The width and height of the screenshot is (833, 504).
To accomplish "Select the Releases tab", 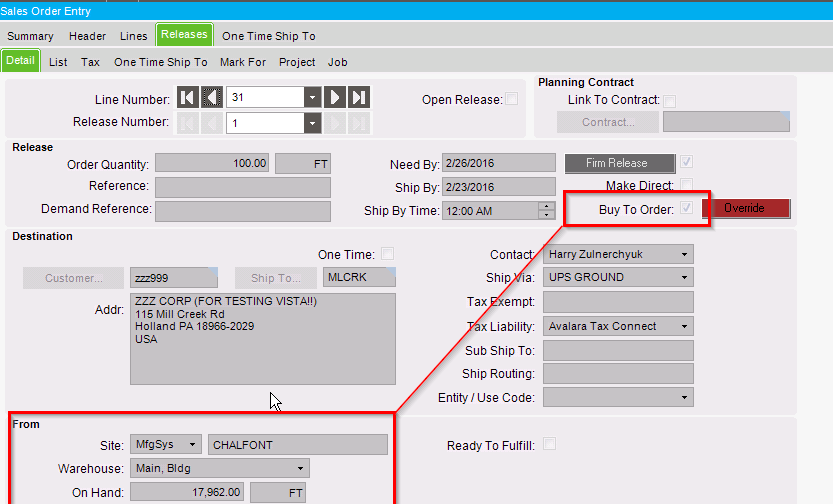I will coord(184,35).
